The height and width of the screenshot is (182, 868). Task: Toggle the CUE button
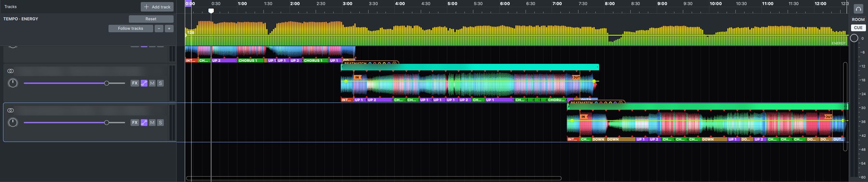coord(858,28)
